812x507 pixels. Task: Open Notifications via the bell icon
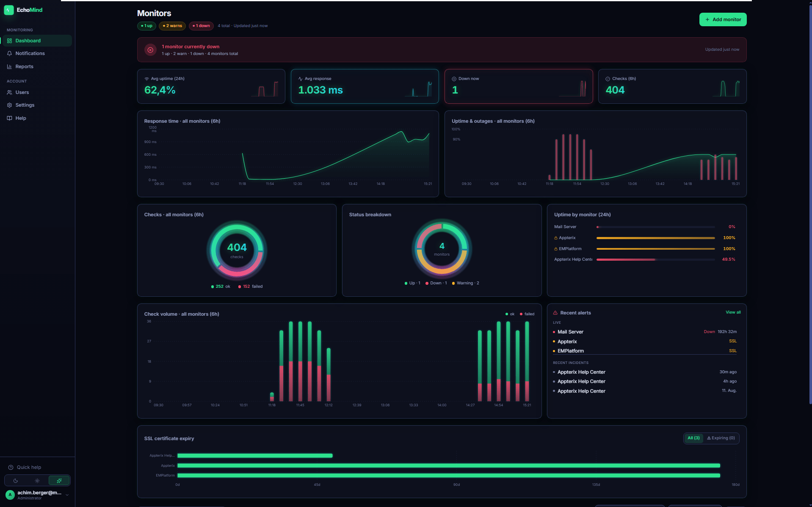click(x=9, y=53)
